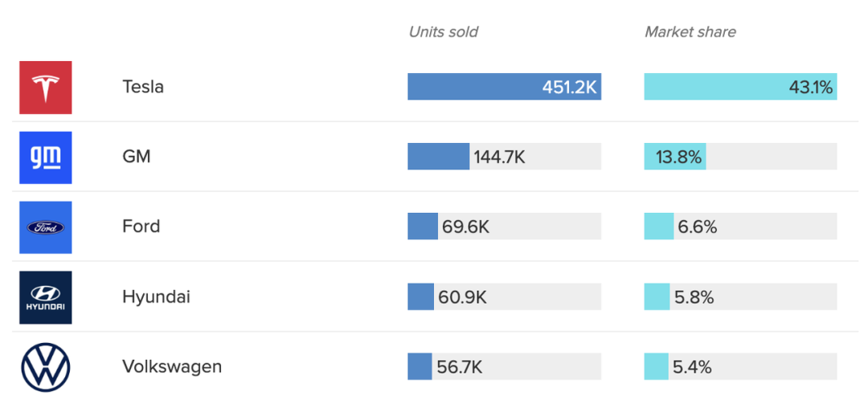Click the GM logo icon
Screen dimensions: 868x408
(x=46, y=157)
